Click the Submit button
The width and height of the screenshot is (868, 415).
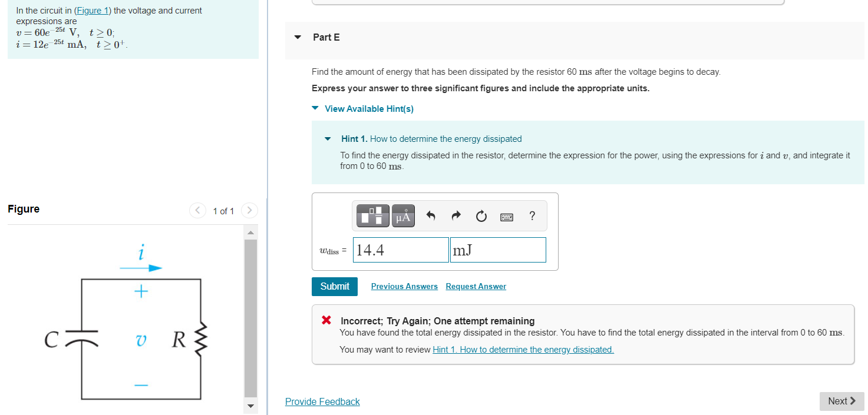(335, 287)
